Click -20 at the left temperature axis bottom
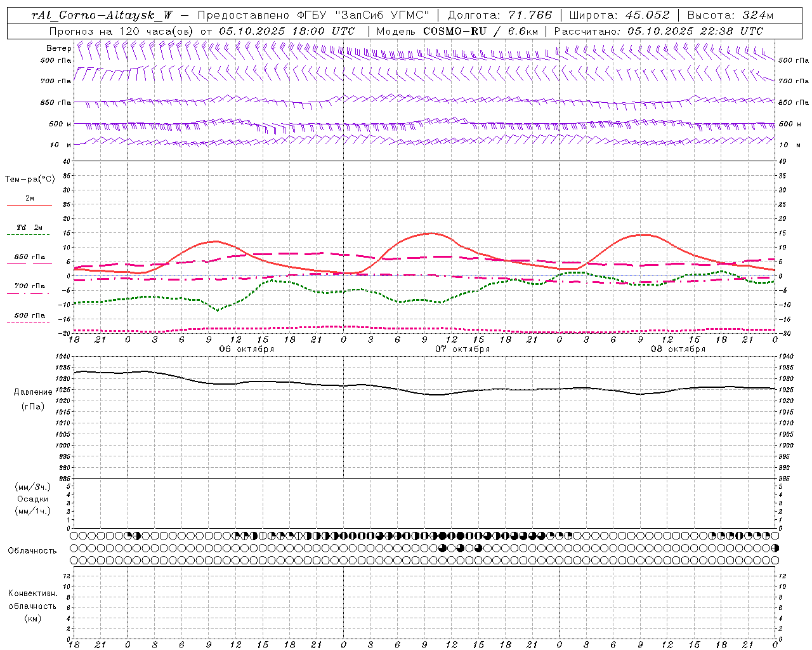 click(64, 333)
